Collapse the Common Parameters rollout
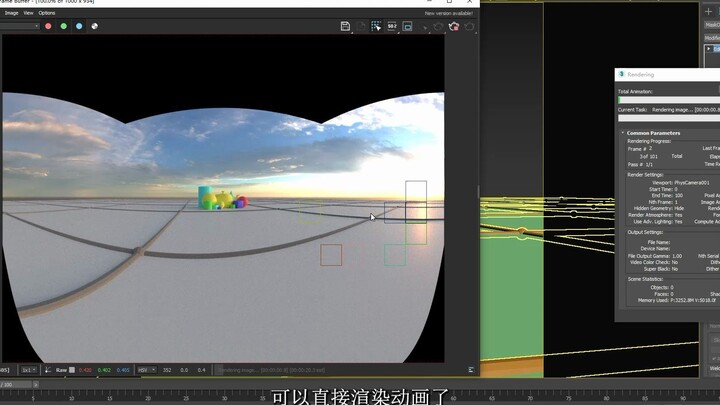This screenshot has height=405, width=720. [x=622, y=132]
